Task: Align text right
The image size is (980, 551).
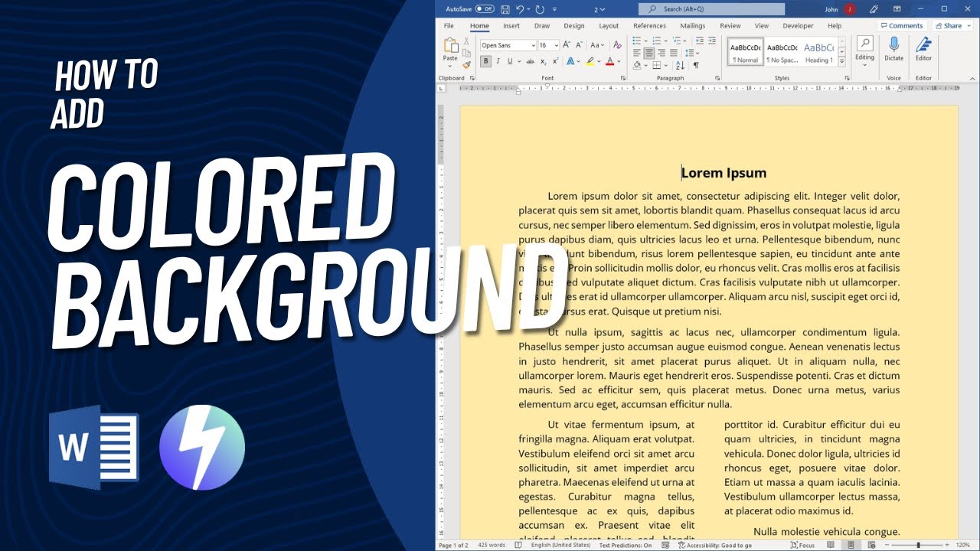Action: click(x=661, y=53)
